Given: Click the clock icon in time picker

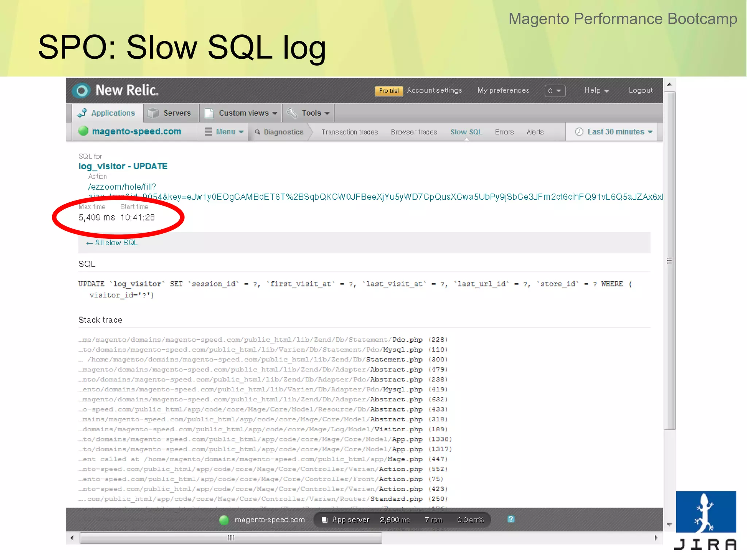Looking at the screenshot, I should coord(579,132).
